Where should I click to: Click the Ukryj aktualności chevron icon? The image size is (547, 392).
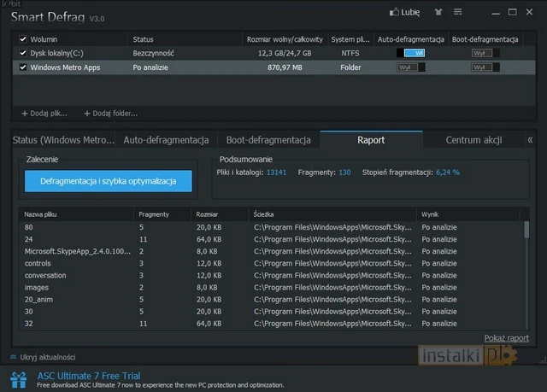pos(14,357)
